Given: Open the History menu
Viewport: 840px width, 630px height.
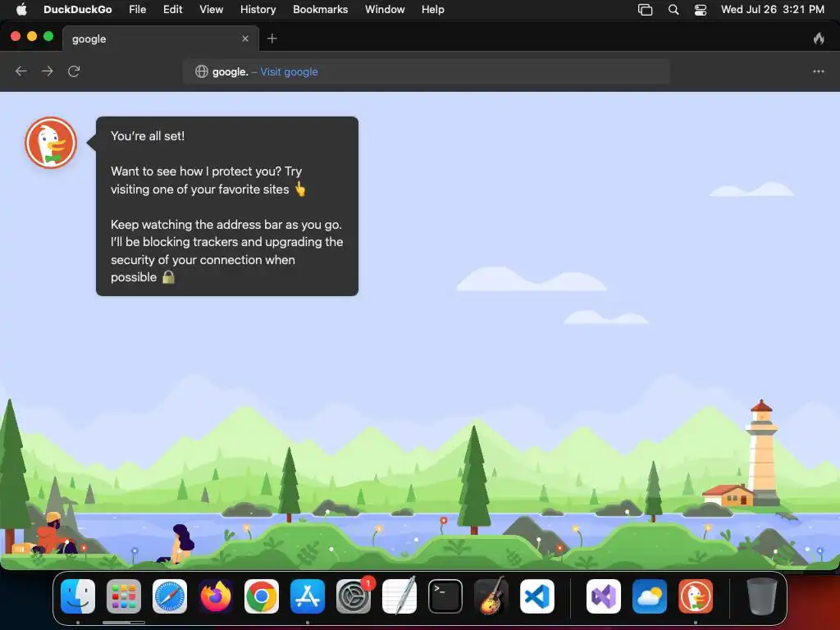Looking at the screenshot, I should pyautogui.click(x=258, y=10).
